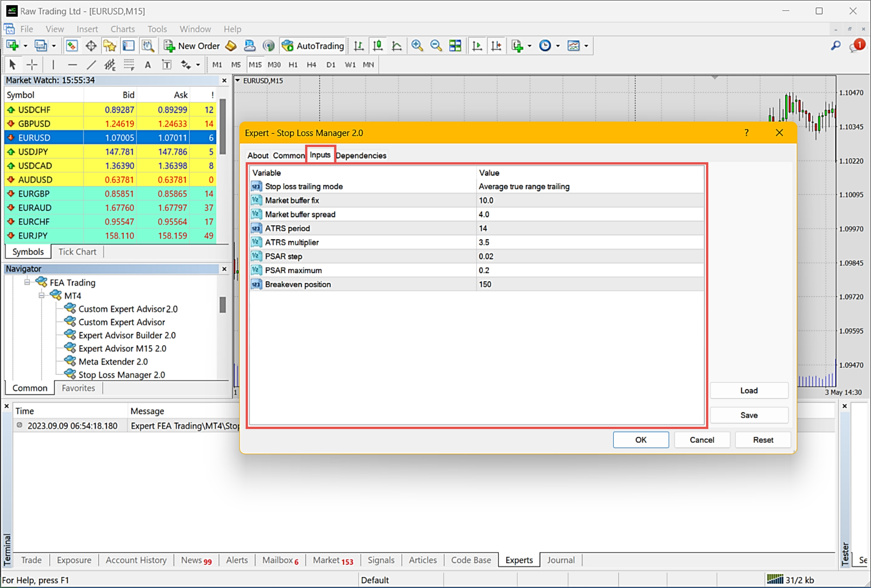Collapse the MT4 tree node
The height and width of the screenshot is (588, 871).
click(x=41, y=295)
